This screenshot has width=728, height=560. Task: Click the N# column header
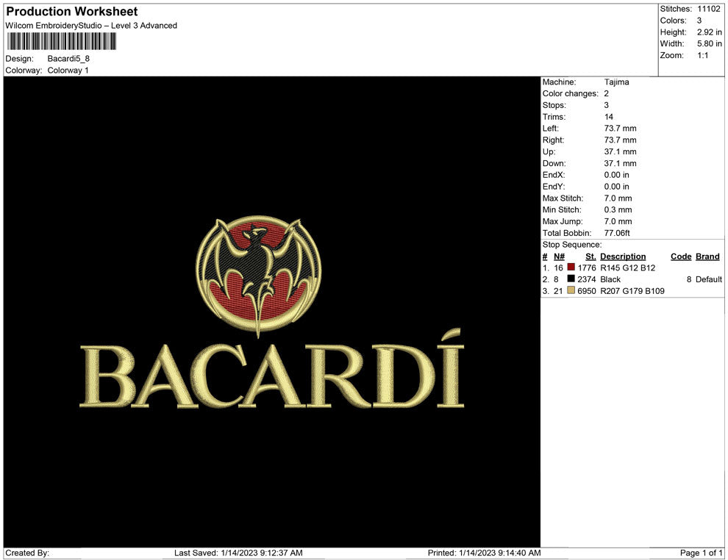(x=559, y=256)
